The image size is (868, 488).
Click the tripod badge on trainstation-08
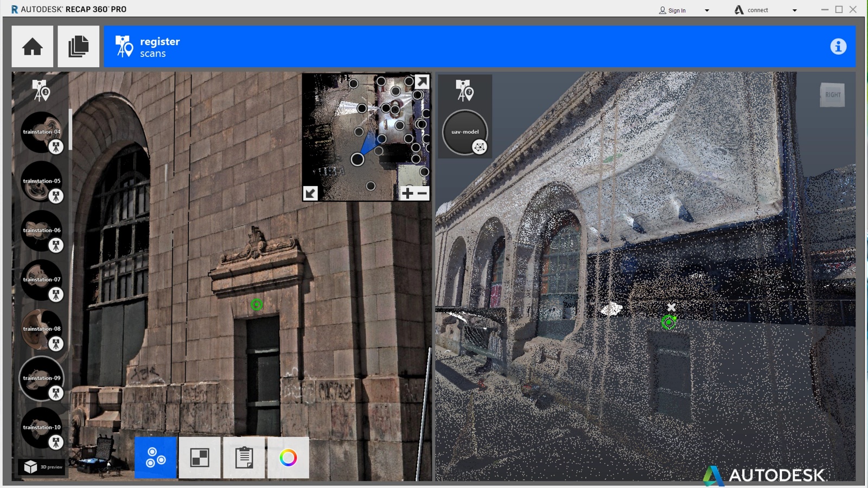[x=56, y=344]
